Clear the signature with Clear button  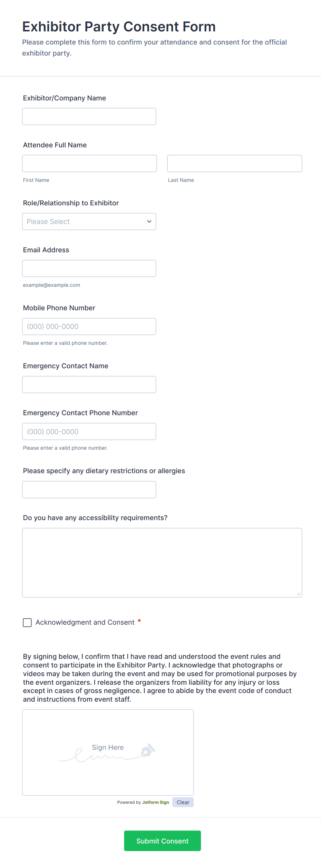click(183, 802)
